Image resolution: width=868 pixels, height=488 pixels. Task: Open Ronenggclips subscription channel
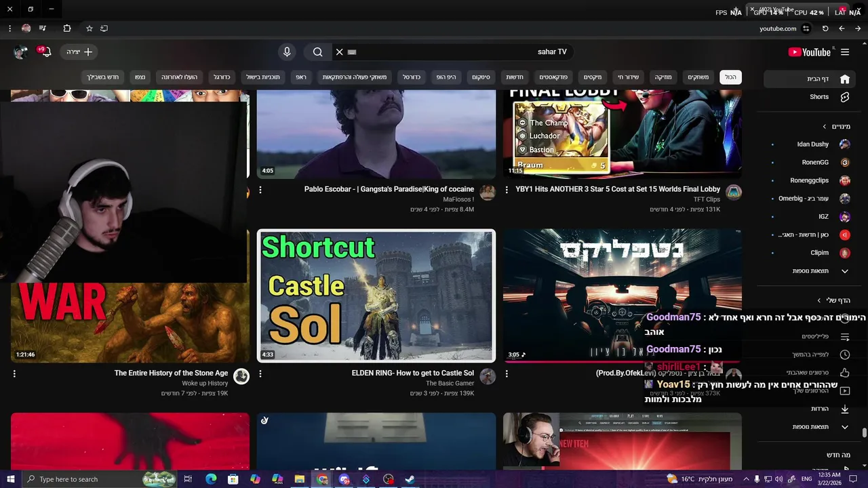coord(808,180)
